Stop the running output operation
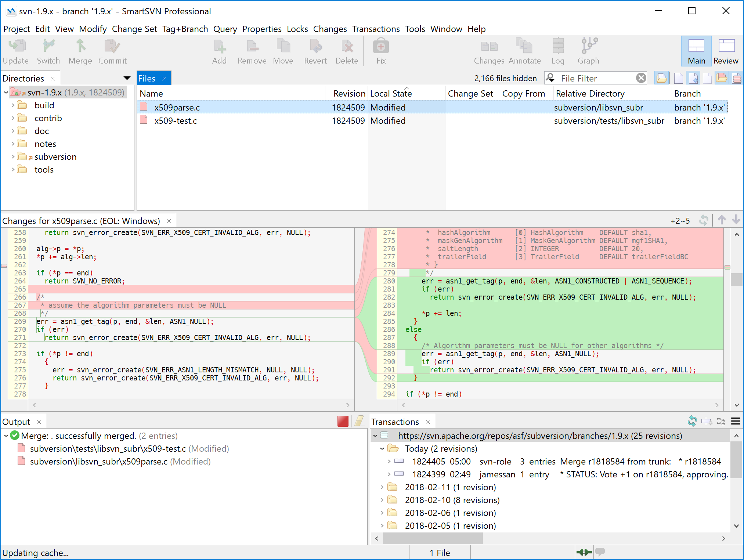The height and width of the screenshot is (560, 744). pyautogui.click(x=343, y=421)
